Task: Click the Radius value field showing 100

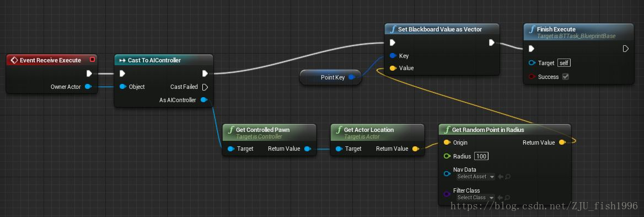Action: coord(481,157)
